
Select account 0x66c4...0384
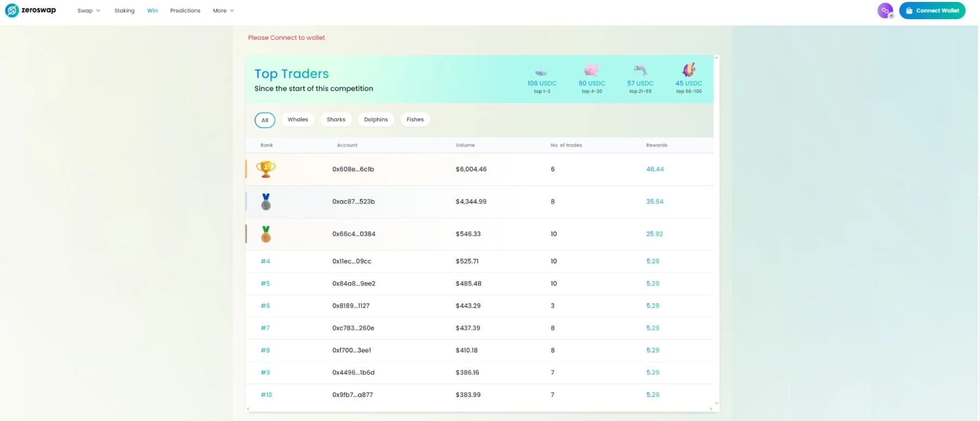(x=353, y=234)
